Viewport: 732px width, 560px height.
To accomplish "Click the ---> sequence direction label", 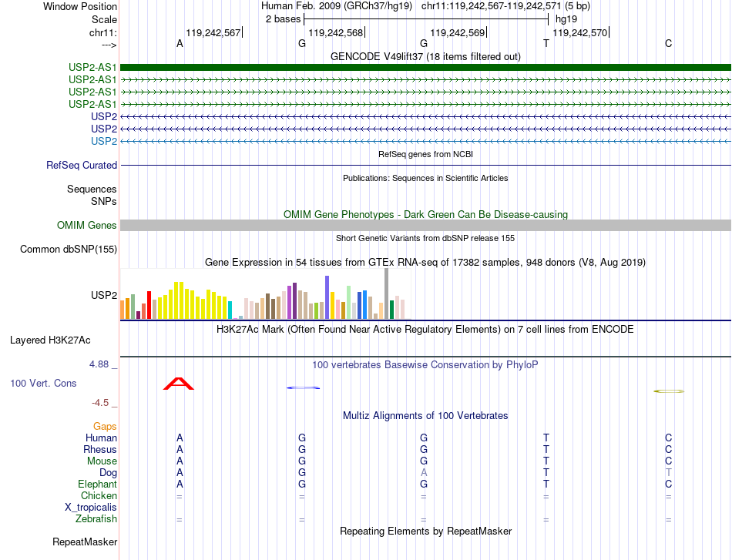I will [x=109, y=45].
